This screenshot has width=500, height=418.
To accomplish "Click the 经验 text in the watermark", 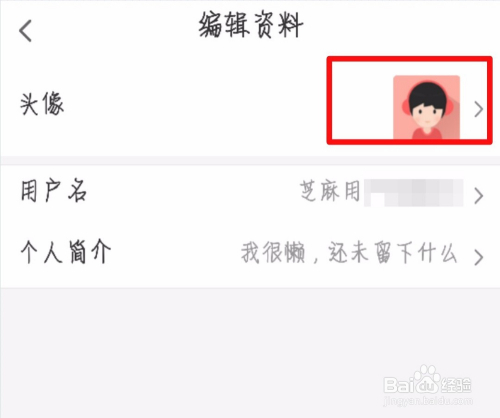I will point(456,386).
